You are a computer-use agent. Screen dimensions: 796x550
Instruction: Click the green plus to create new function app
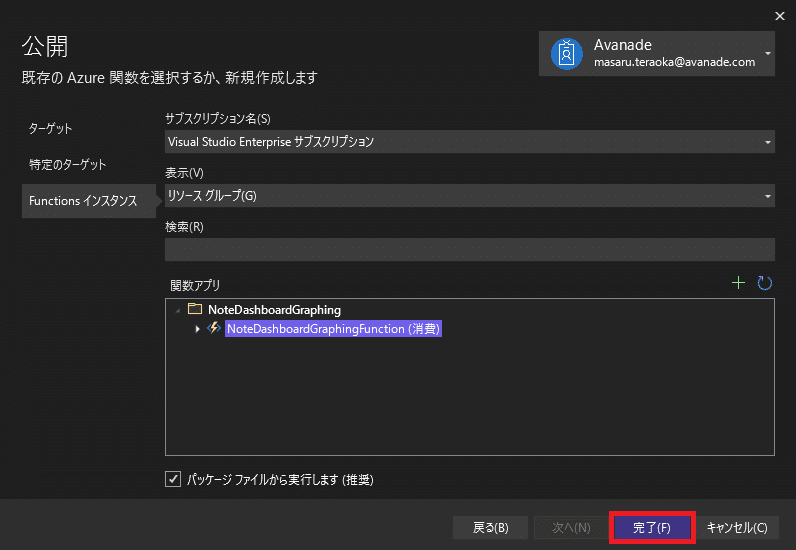(738, 283)
